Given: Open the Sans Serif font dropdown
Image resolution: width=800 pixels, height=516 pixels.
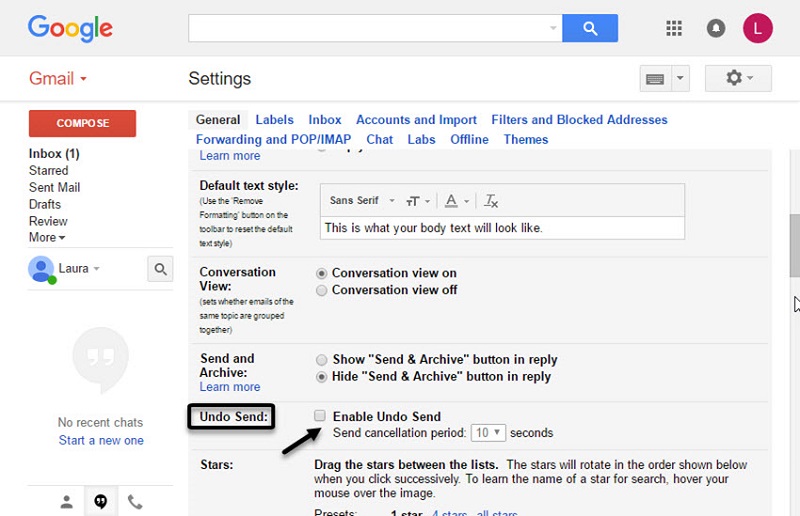Looking at the screenshot, I should coord(362,201).
